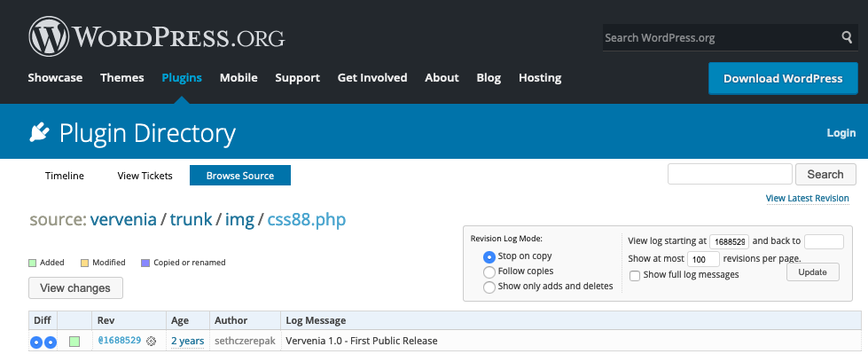Open the vervenia path link
The height and width of the screenshot is (362, 868).
123,219
